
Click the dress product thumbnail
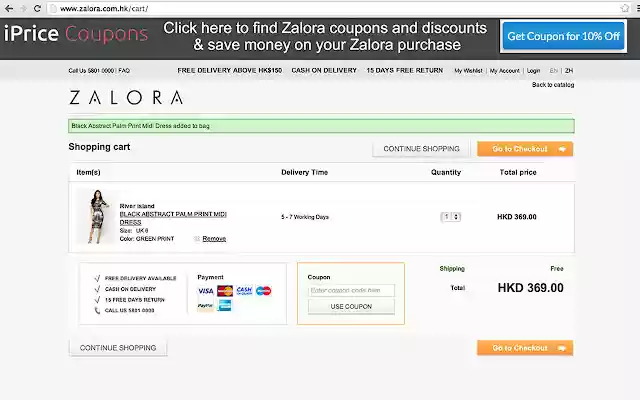97,216
